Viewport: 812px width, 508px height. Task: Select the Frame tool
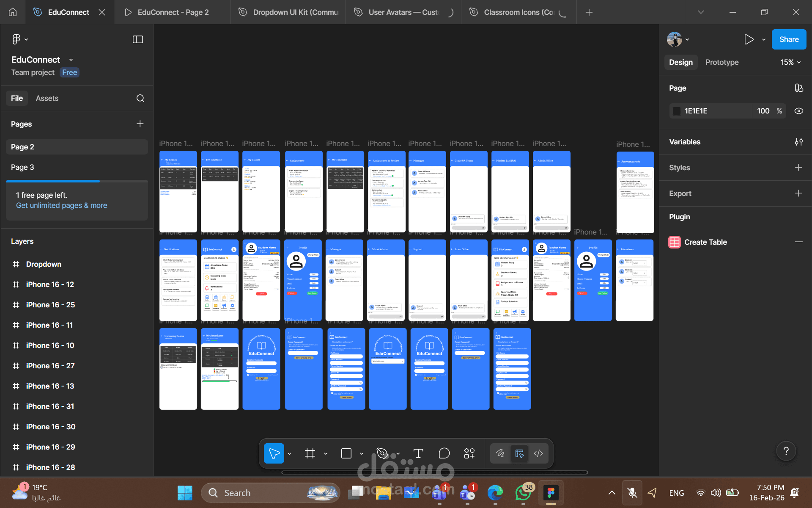pyautogui.click(x=310, y=453)
